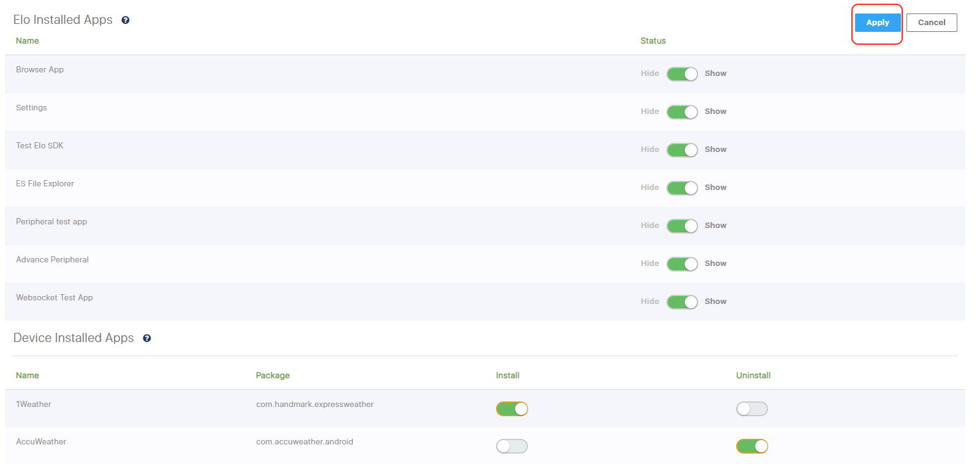This screenshot has width=980, height=464.
Task: Click the Status column header
Action: pos(653,41)
